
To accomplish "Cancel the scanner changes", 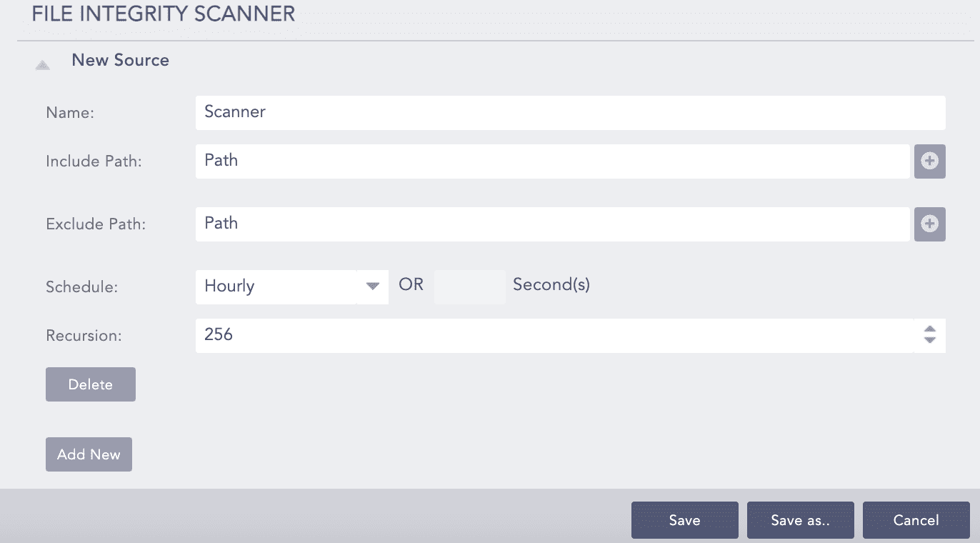I will click(x=916, y=520).
